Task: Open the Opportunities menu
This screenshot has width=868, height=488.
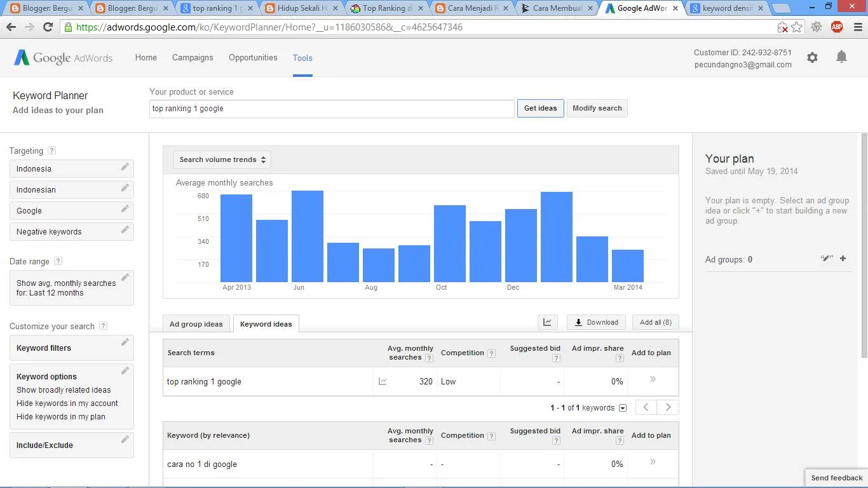Action: [x=253, y=57]
